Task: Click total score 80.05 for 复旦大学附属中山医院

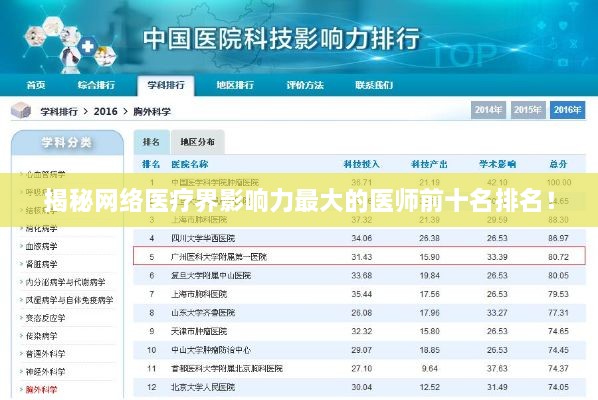Action: (558, 276)
